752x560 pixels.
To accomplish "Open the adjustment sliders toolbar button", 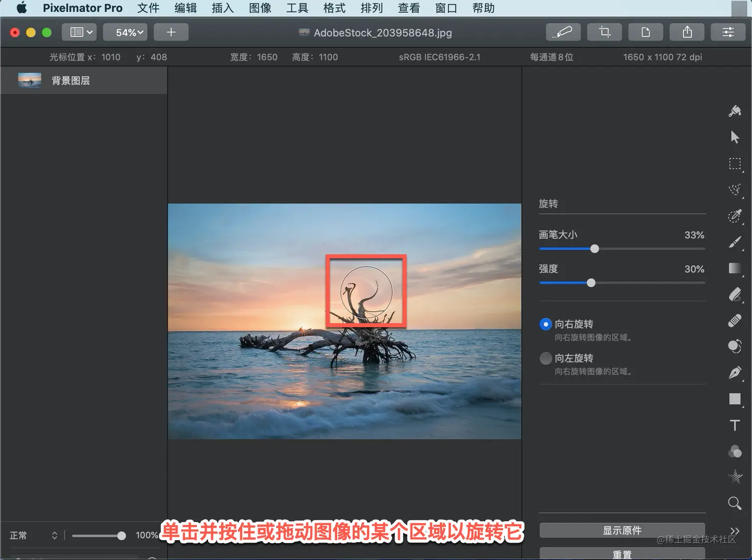I will [x=728, y=32].
